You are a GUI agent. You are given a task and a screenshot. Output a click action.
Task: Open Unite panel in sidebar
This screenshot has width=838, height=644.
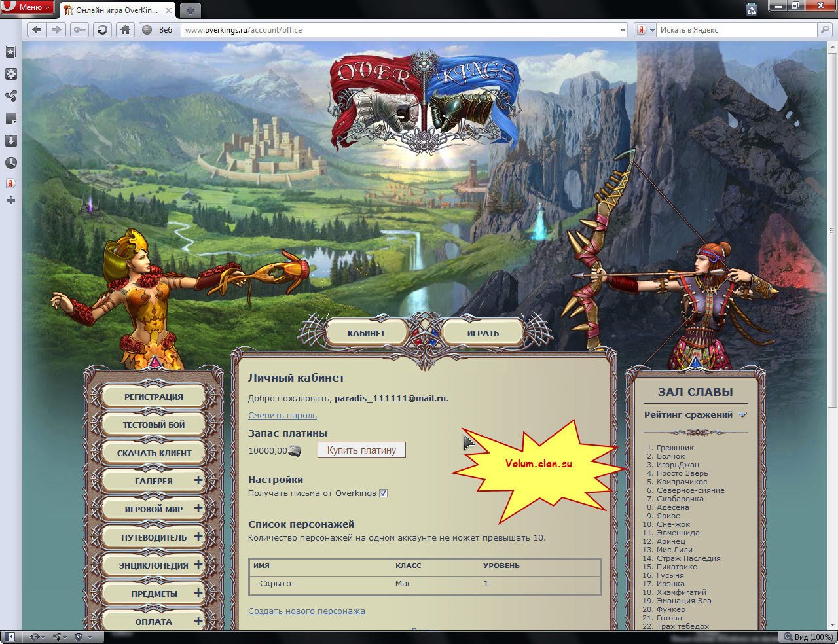pos(11,96)
